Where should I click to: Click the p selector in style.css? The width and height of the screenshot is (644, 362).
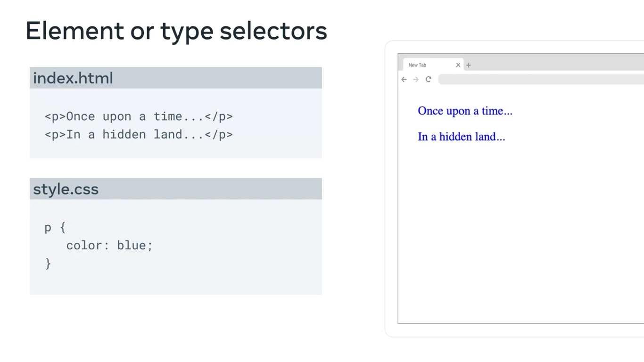(48, 228)
